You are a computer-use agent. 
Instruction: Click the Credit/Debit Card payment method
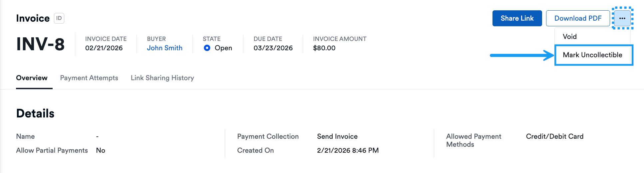pyautogui.click(x=554, y=136)
